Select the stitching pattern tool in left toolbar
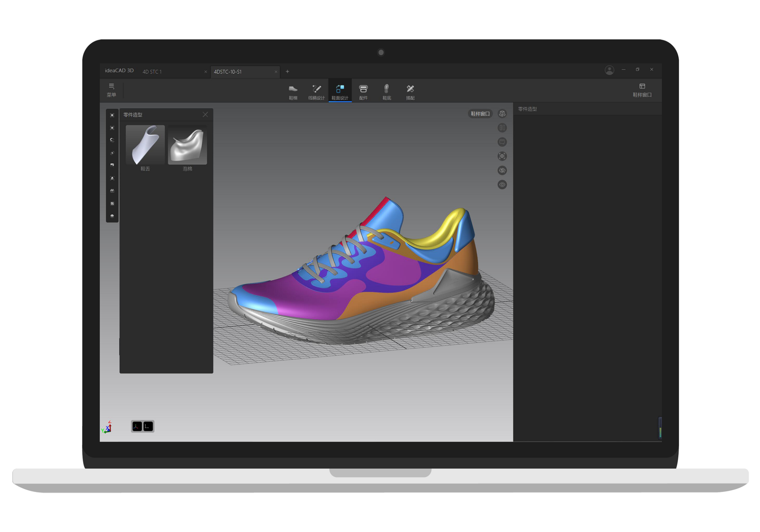The height and width of the screenshot is (532, 760). (x=112, y=191)
